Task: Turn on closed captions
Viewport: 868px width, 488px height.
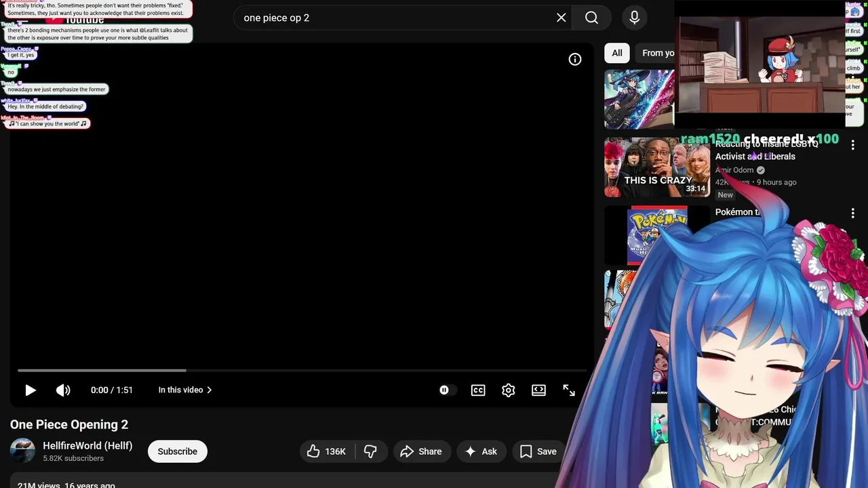Action: [478, 390]
